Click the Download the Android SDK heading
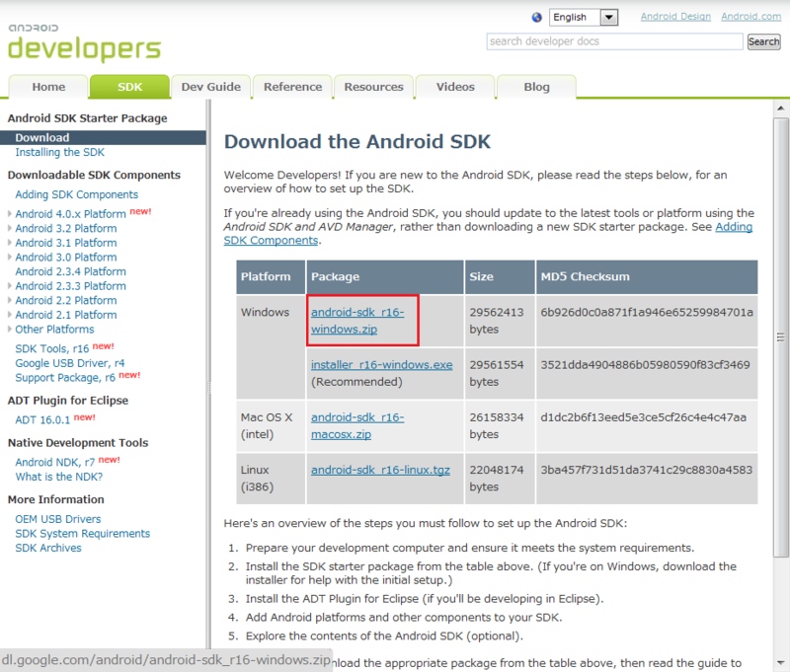The image size is (790, 672). coord(357,142)
